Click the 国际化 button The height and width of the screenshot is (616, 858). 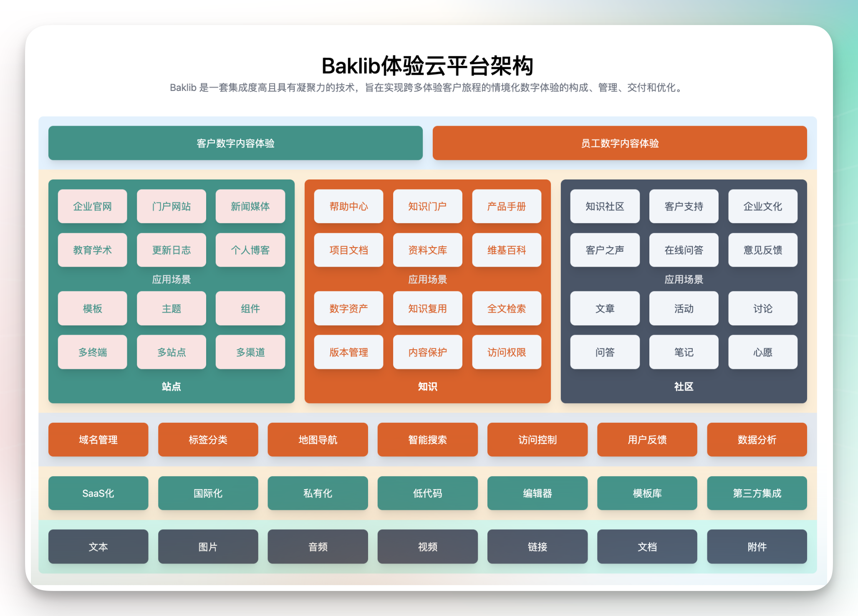[x=208, y=493]
